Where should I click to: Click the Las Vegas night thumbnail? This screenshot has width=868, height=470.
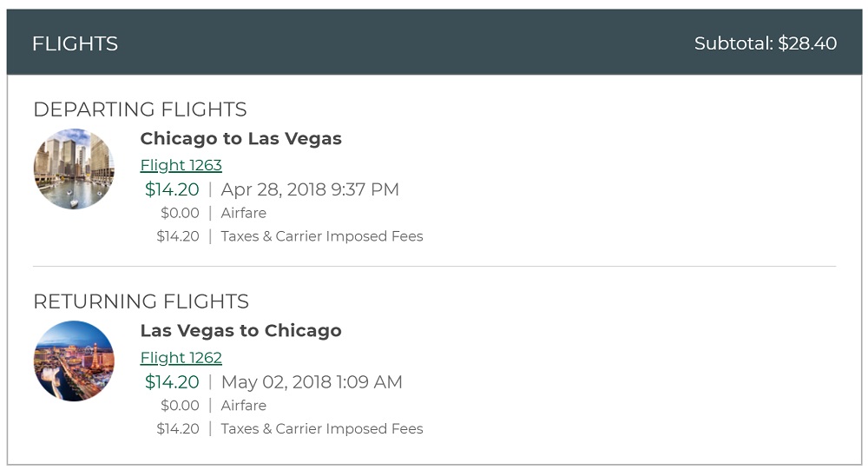tap(74, 361)
